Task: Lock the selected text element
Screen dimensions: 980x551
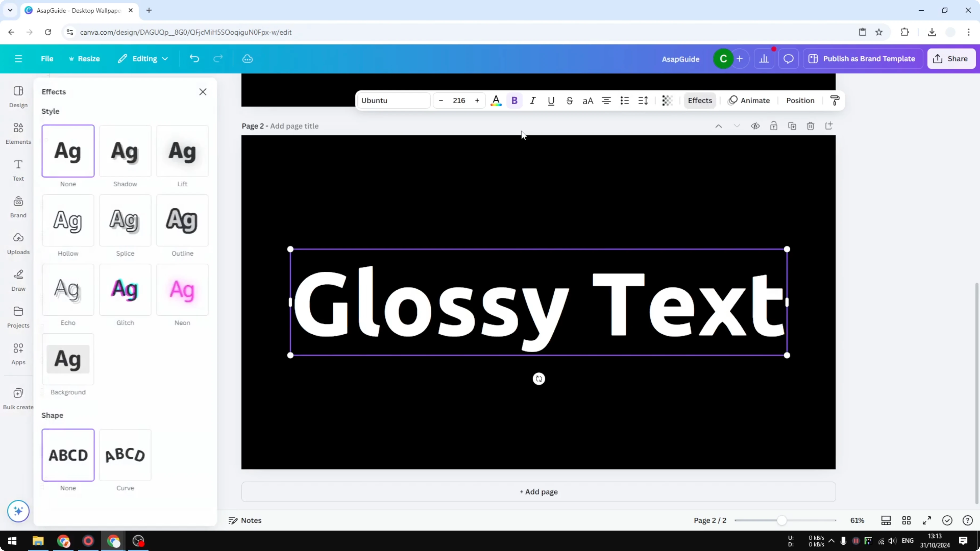Action: pyautogui.click(x=774, y=126)
